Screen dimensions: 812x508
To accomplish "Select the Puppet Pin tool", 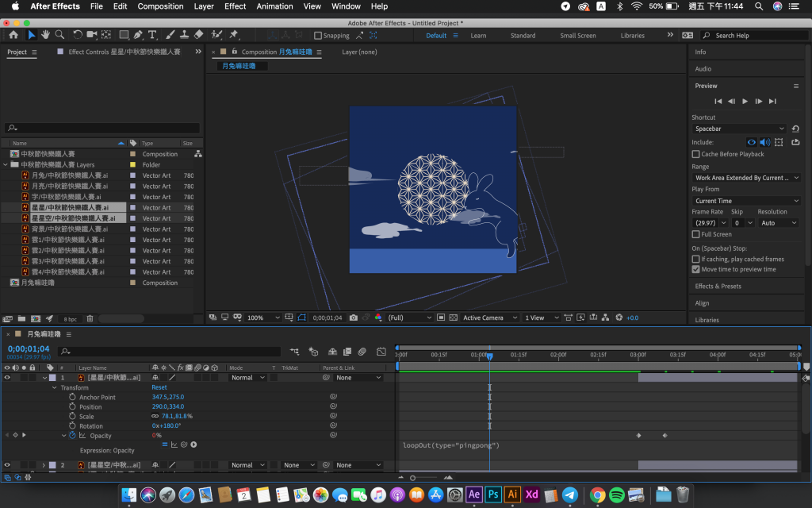I will [x=233, y=35].
